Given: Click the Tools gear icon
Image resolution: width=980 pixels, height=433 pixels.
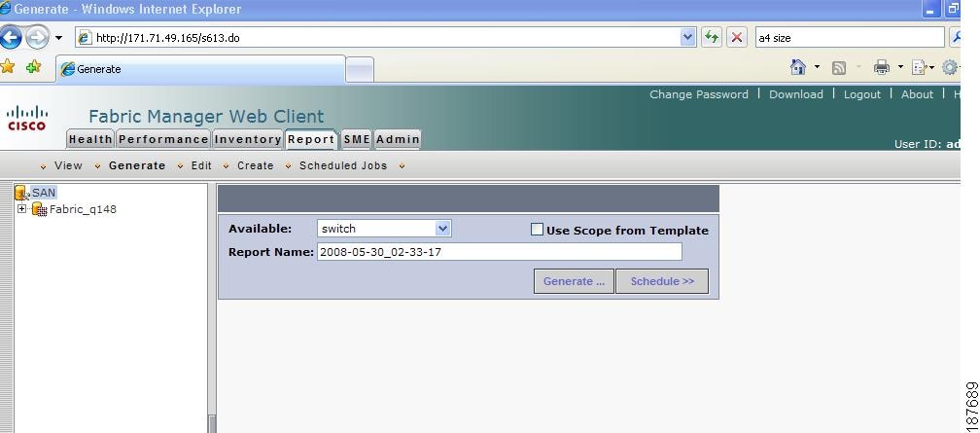Looking at the screenshot, I should coord(949,67).
